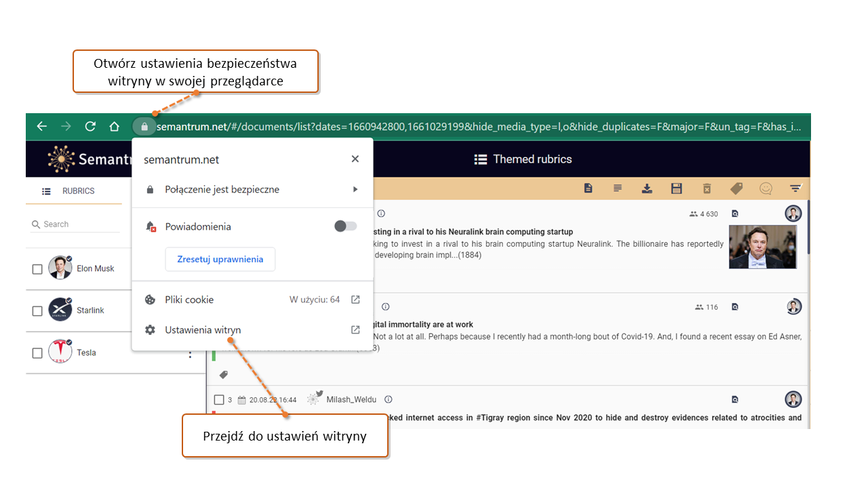Image resolution: width=868 pixels, height=488 pixels.
Task: Click the save floppy disk icon
Action: click(x=677, y=188)
